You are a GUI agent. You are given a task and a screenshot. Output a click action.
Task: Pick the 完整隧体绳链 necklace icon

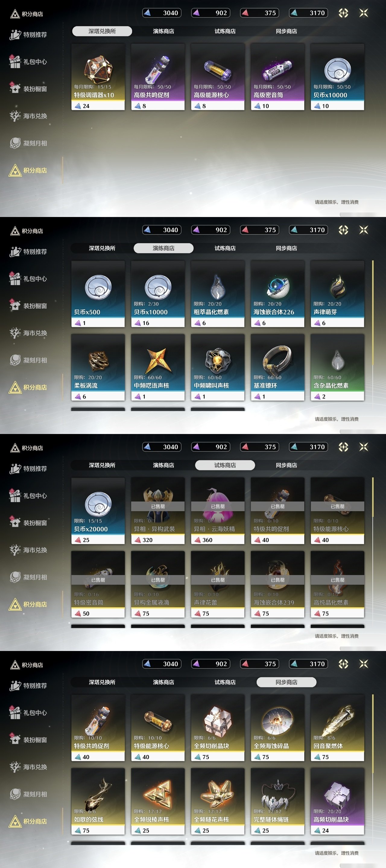pyautogui.click(x=277, y=794)
